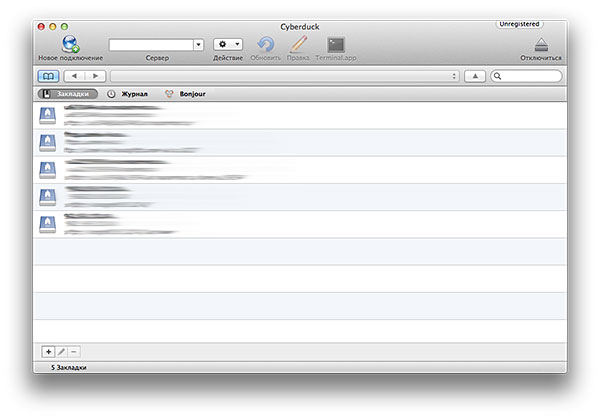Screen dimensions: 600x419
Task: Go back with the left arrow
Action: pos(74,76)
